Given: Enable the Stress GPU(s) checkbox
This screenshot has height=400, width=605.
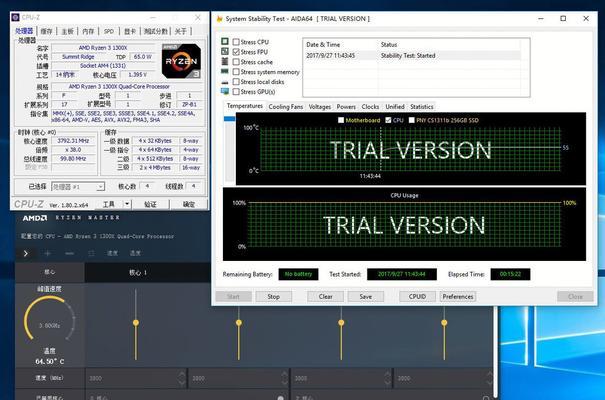Looking at the screenshot, I should coord(236,92).
